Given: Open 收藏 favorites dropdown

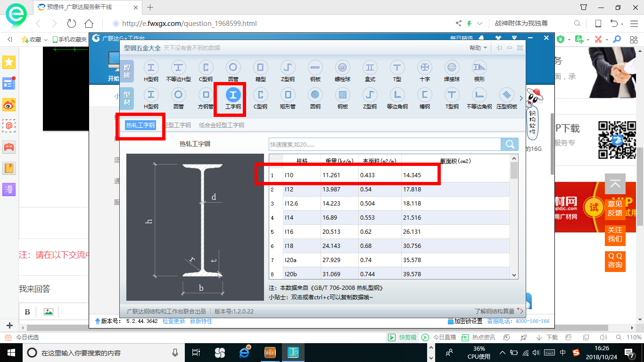Looking at the screenshot, I should click(34, 40).
